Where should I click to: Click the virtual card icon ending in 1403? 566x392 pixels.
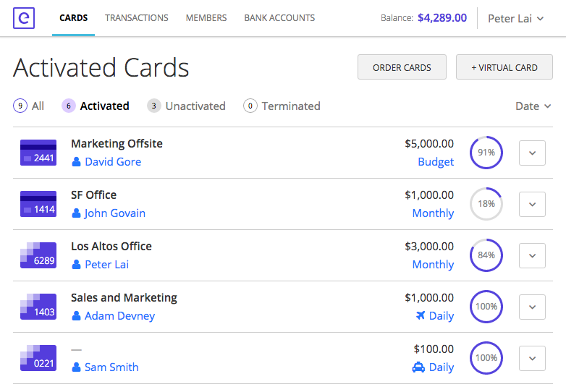[x=38, y=307]
